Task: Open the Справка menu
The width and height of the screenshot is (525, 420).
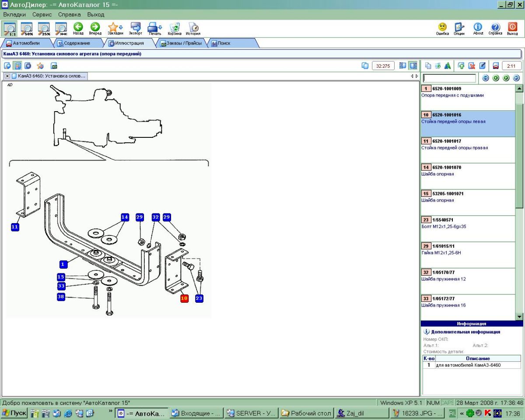Action: pos(70,14)
